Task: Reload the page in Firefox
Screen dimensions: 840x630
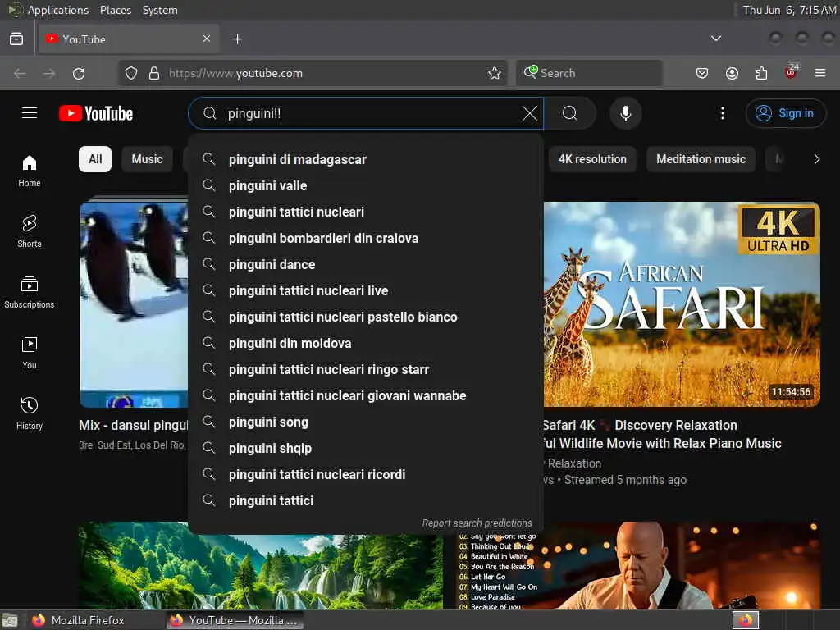Action: click(x=79, y=73)
